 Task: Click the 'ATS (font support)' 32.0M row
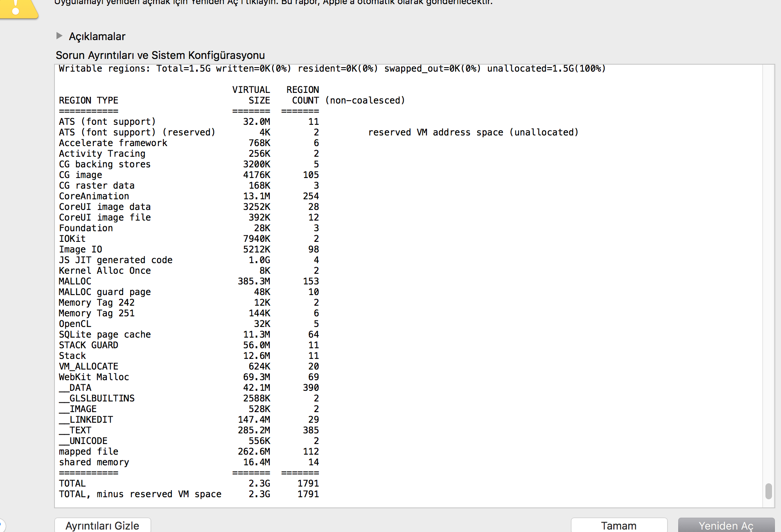189,122
